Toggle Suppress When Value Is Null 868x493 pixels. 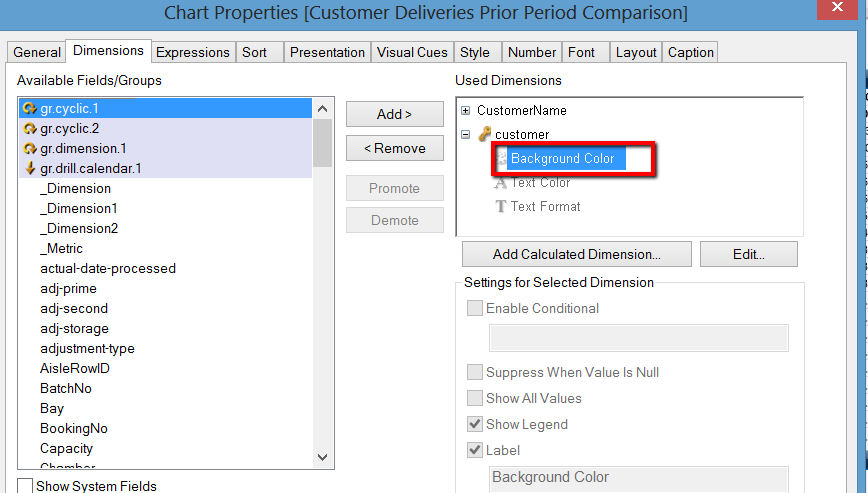(475, 372)
